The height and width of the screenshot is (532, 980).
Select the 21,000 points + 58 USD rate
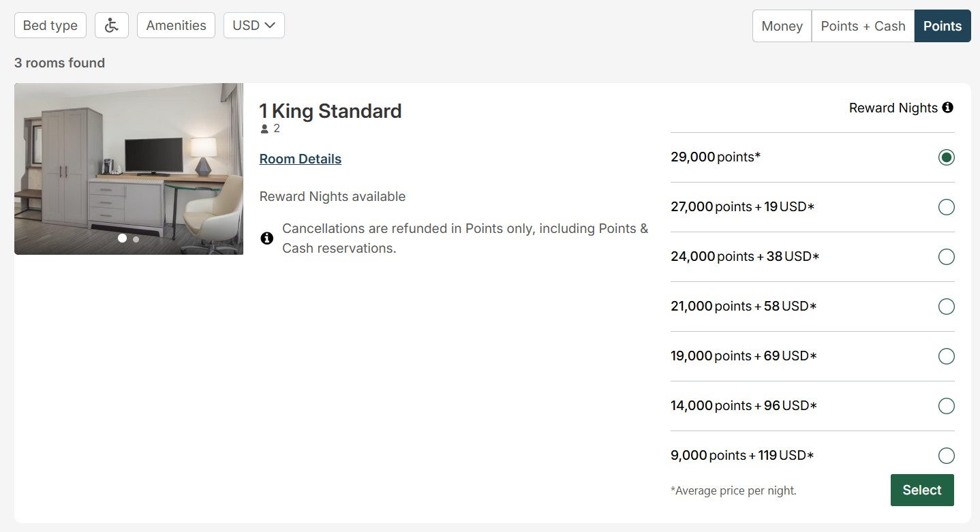(946, 307)
